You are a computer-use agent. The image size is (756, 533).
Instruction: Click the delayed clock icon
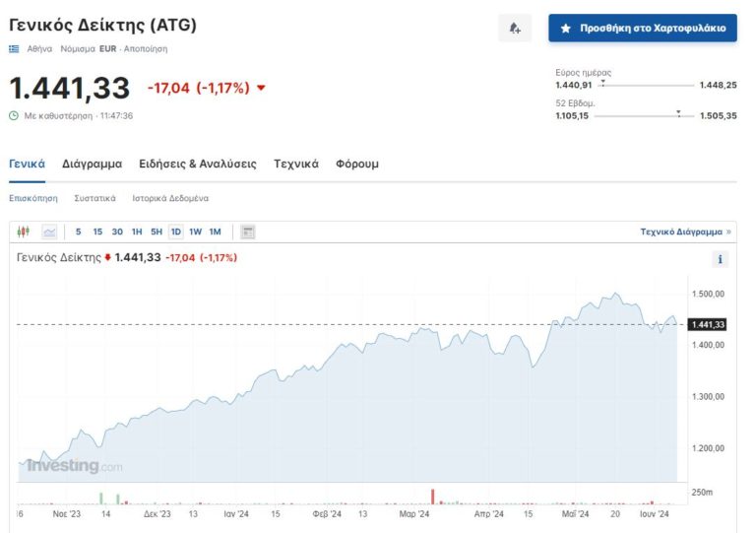click(14, 115)
